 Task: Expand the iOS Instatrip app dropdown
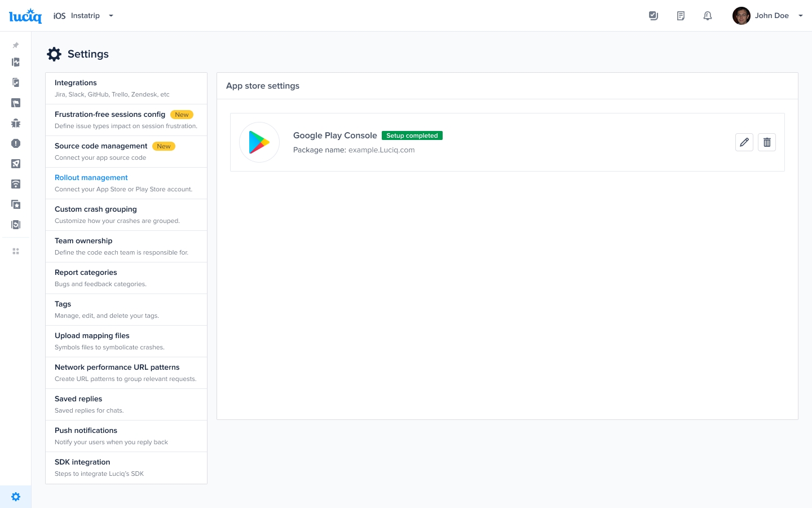(111, 16)
